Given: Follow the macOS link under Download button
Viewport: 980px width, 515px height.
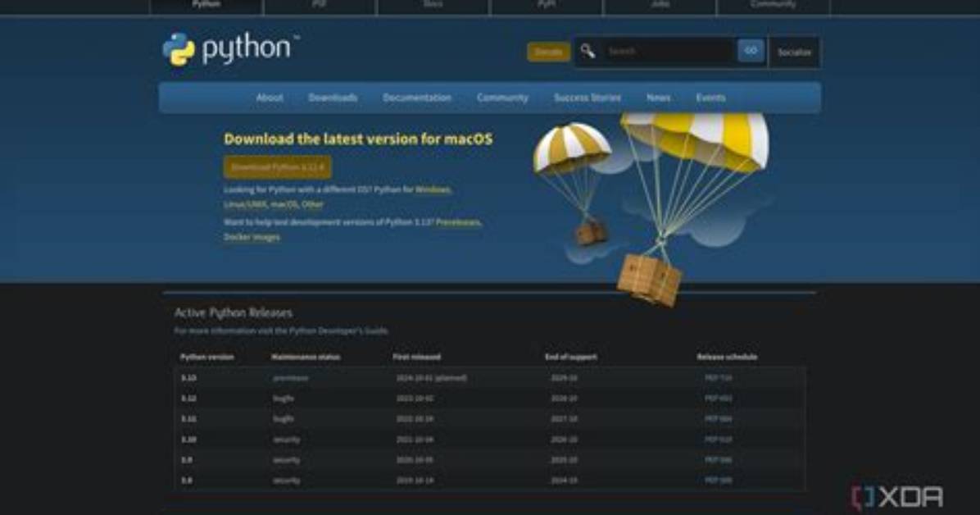Looking at the screenshot, I should tap(284, 204).
